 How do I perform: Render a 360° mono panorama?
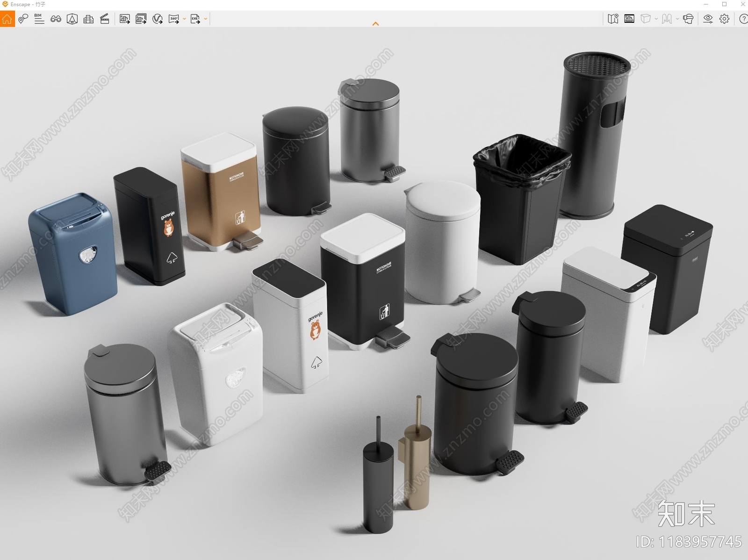point(174,19)
